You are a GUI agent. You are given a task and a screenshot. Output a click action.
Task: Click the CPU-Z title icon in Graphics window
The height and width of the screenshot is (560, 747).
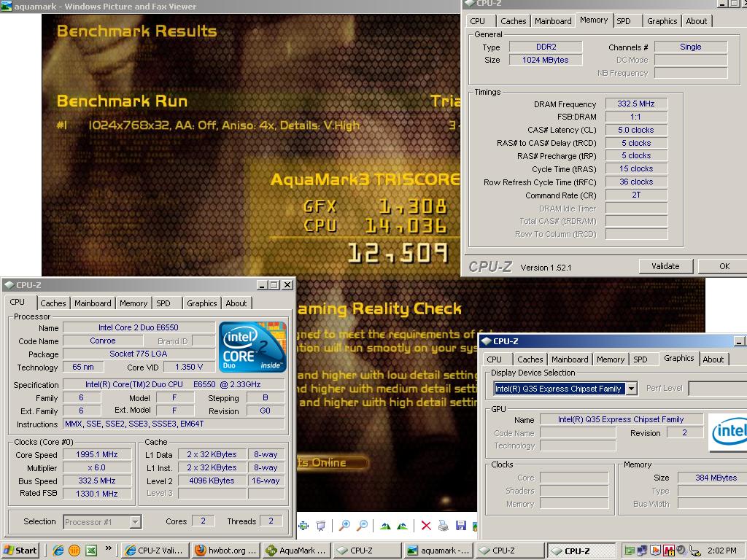pos(486,341)
